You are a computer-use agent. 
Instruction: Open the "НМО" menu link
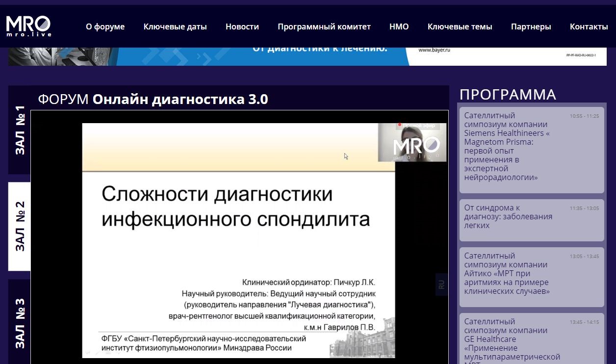(x=399, y=27)
